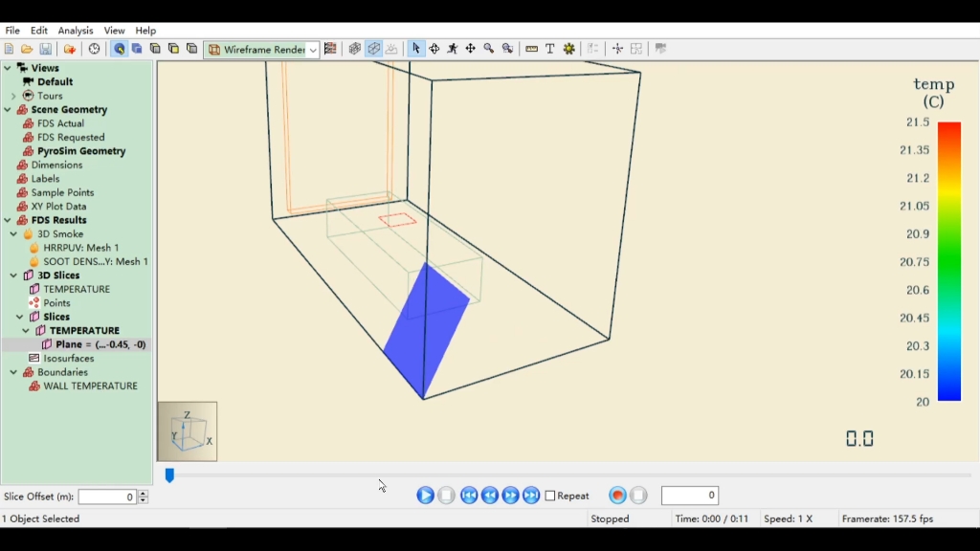The width and height of the screenshot is (980, 551).
Task: Click the folder icon with red plus
Action: (x=69, y=49)
